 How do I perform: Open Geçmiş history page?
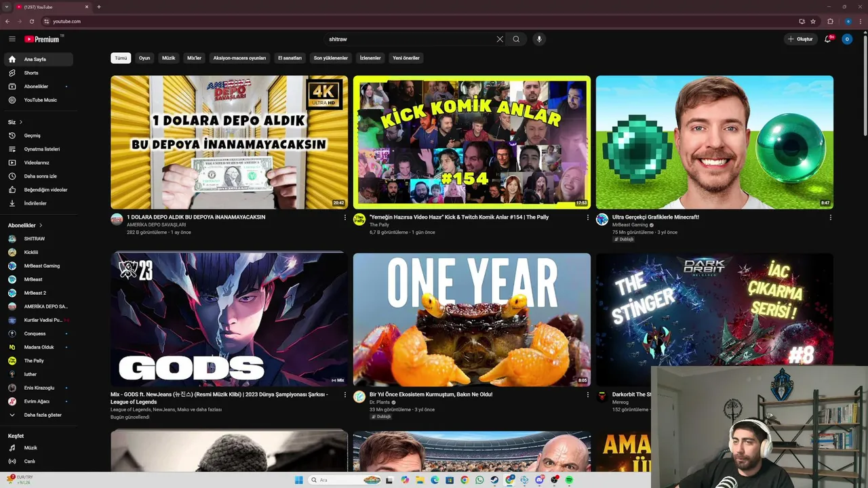[39, 136]
